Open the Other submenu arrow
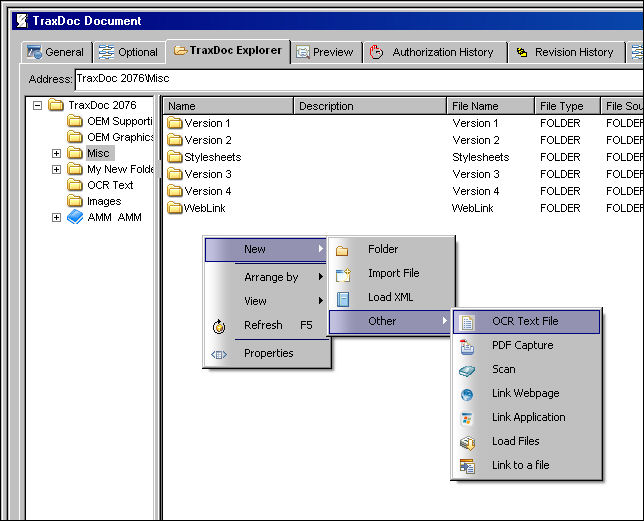This screenshot has height=521, width=644. (444, 321)
